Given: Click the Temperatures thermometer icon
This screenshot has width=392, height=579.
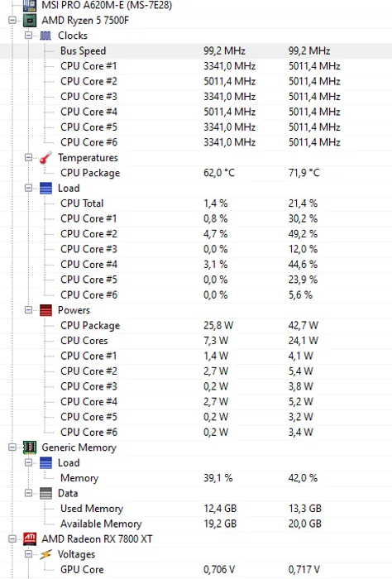Looking at the screenshot, I should [45, 158].
